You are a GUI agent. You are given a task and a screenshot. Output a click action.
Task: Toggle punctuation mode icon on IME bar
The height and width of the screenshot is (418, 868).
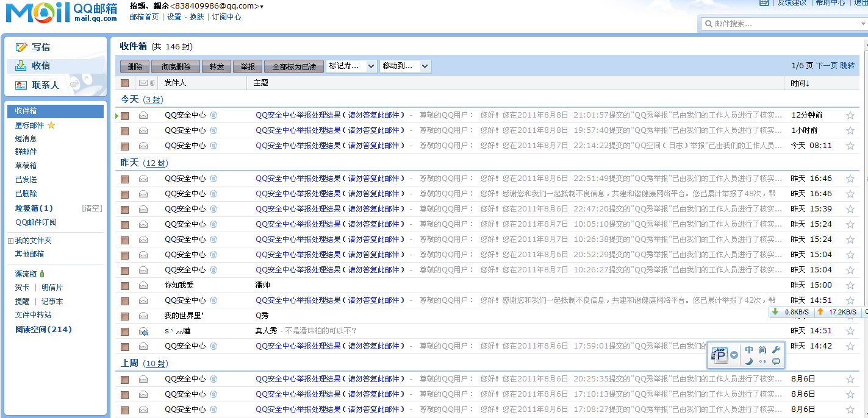coord(762,361)
